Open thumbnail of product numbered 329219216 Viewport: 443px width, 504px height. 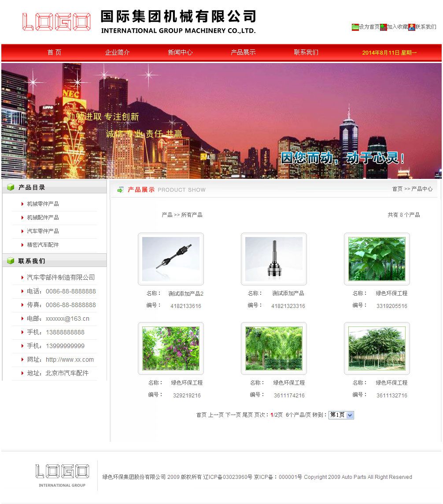pyautogui.click(x=171, y=348)
